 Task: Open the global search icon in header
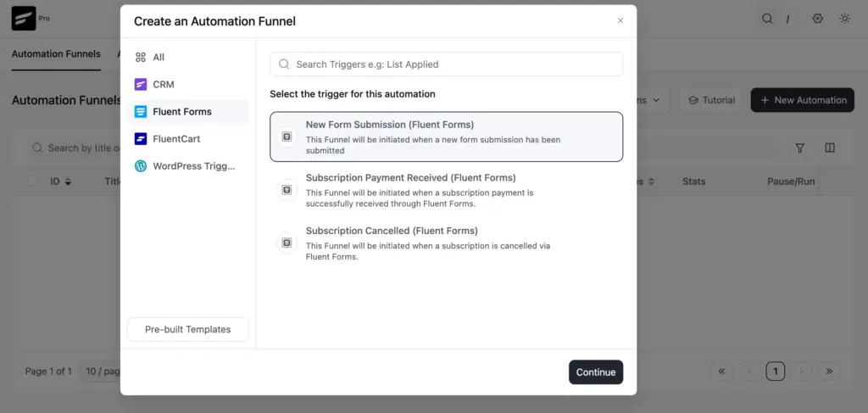pyautogui.click(x=766, y=19)
